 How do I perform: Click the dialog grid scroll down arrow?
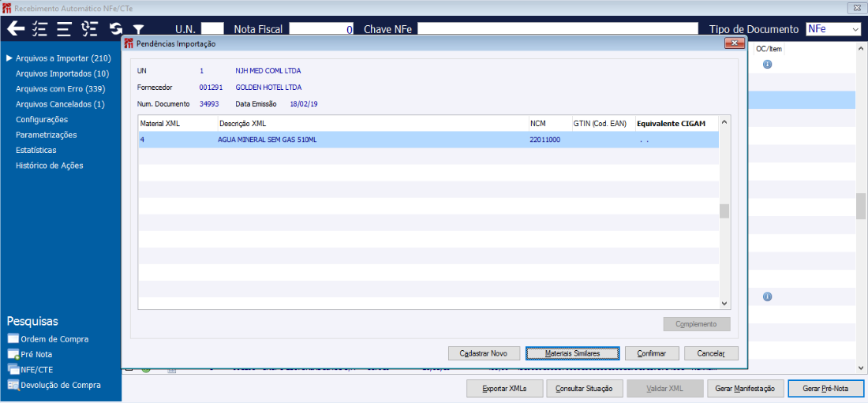point(724,304)
